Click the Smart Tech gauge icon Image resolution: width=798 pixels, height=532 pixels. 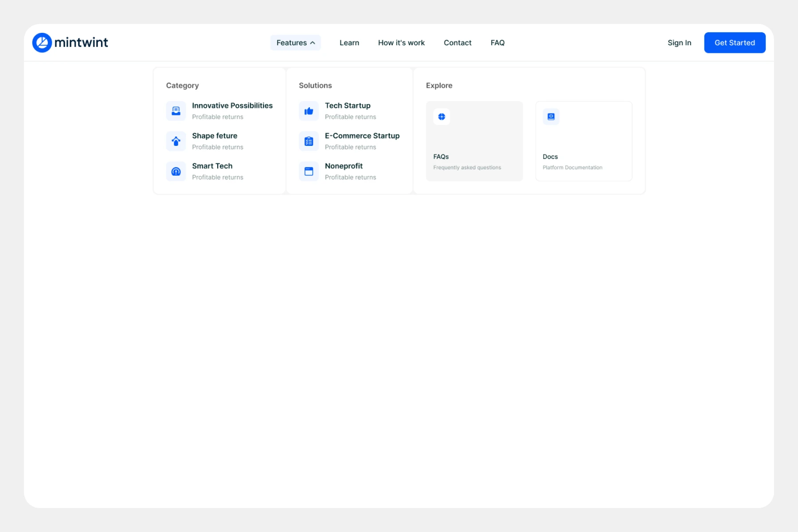(x=176, y=171)
